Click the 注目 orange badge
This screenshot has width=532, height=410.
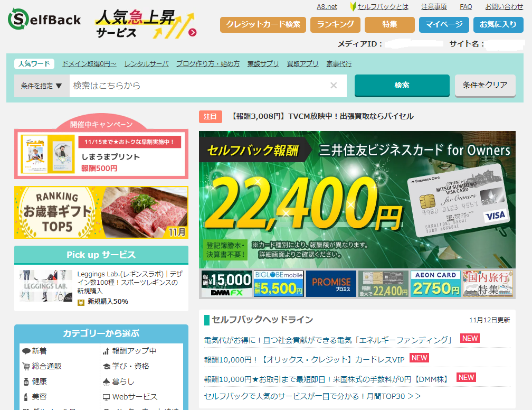[211, 117]
